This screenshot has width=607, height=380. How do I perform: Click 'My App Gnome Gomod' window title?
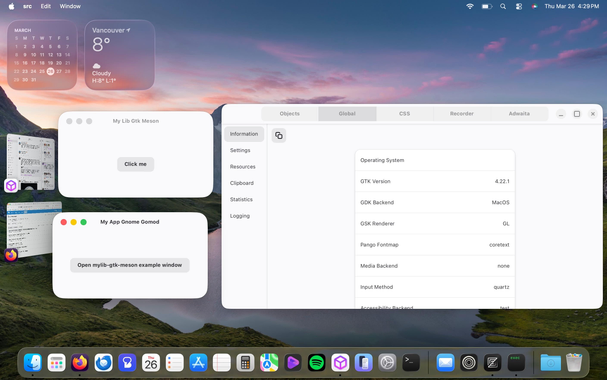point(130,222)
